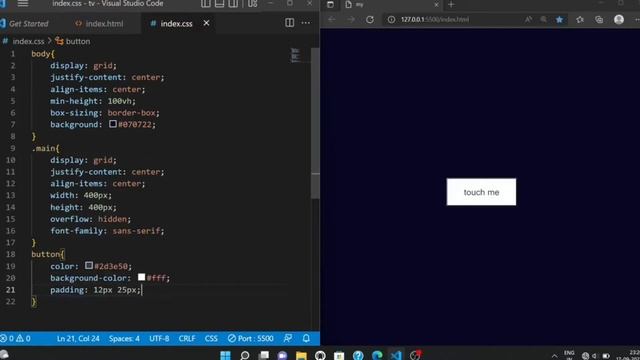
Task: Close the browser tab
Action: pyautogui.click(x=436, y=4)
